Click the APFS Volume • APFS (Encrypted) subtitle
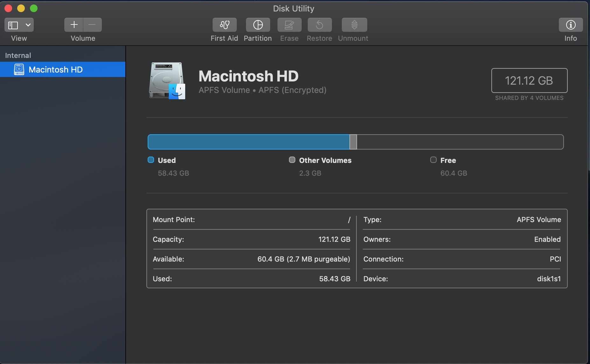This screenshot has height=364, width=590. (x=263, y=90)
